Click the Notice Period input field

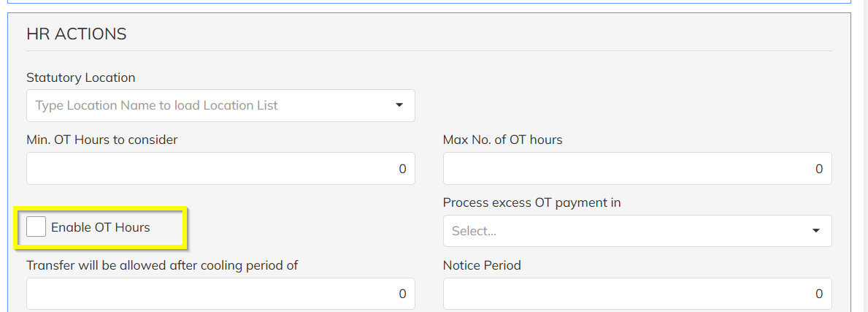pos(637,294)
